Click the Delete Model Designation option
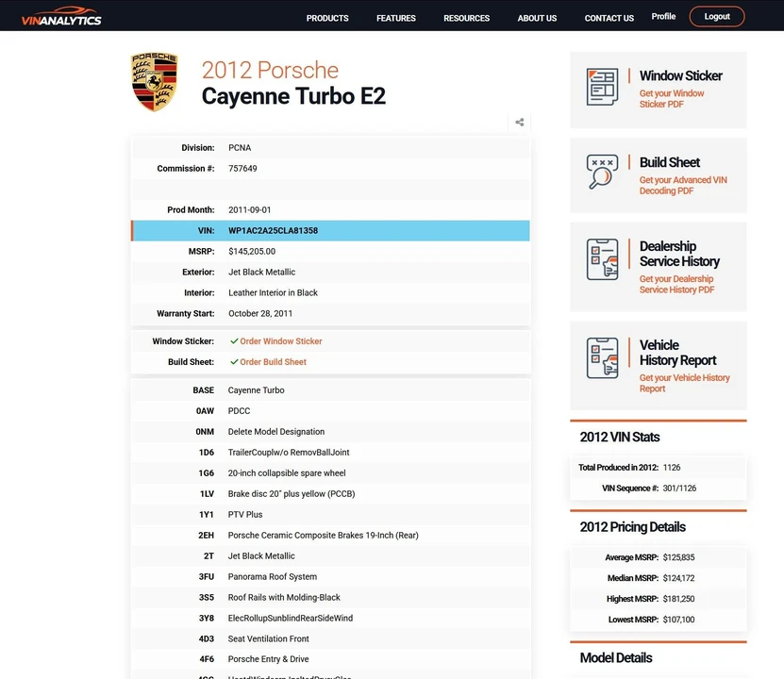The width and height of the screenshot is (784, 679). coord(276,432)
